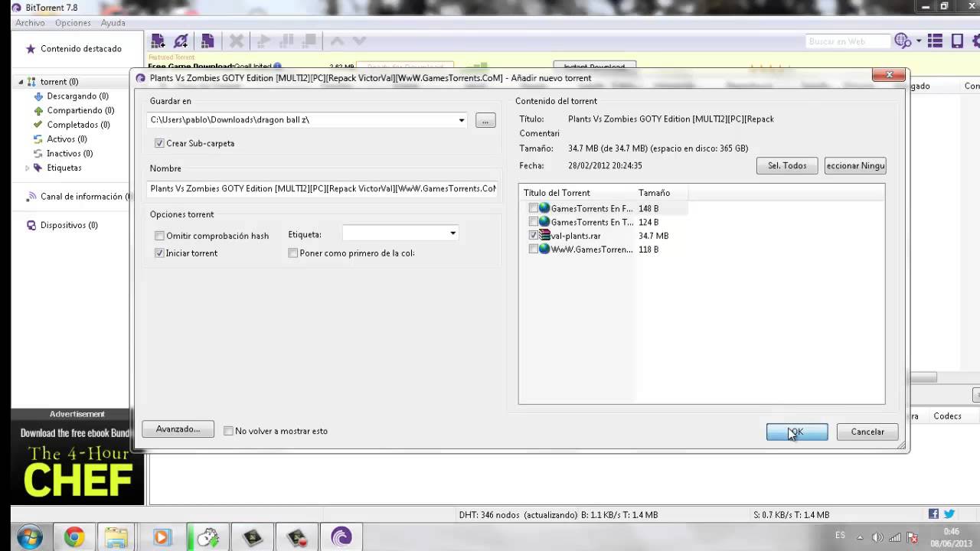The image size is (980, 551).
Task: Click the Nombre torrent name field
Action: click(323, 188)
